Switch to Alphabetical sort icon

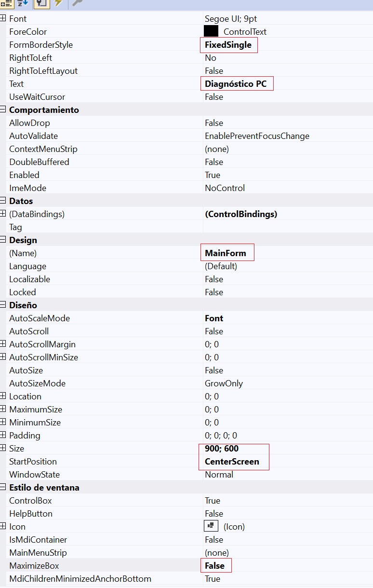[x=23, y=3]
